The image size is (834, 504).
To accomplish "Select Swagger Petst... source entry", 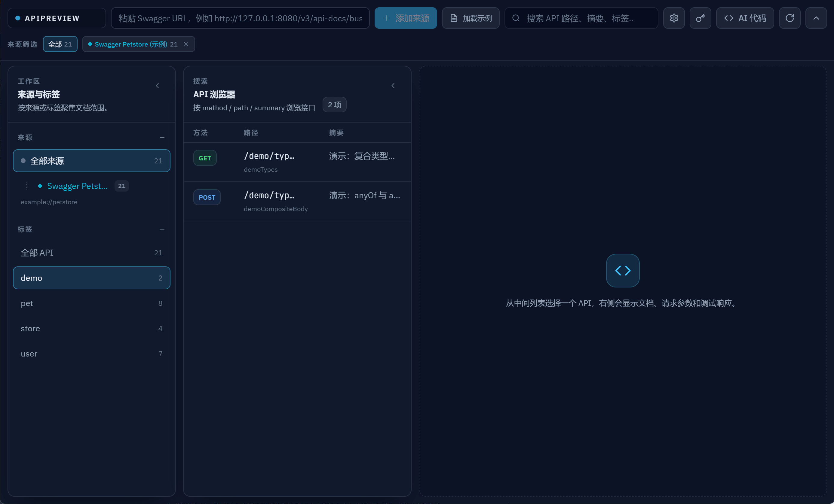I will pyautogui.click(x=77, y=186).
